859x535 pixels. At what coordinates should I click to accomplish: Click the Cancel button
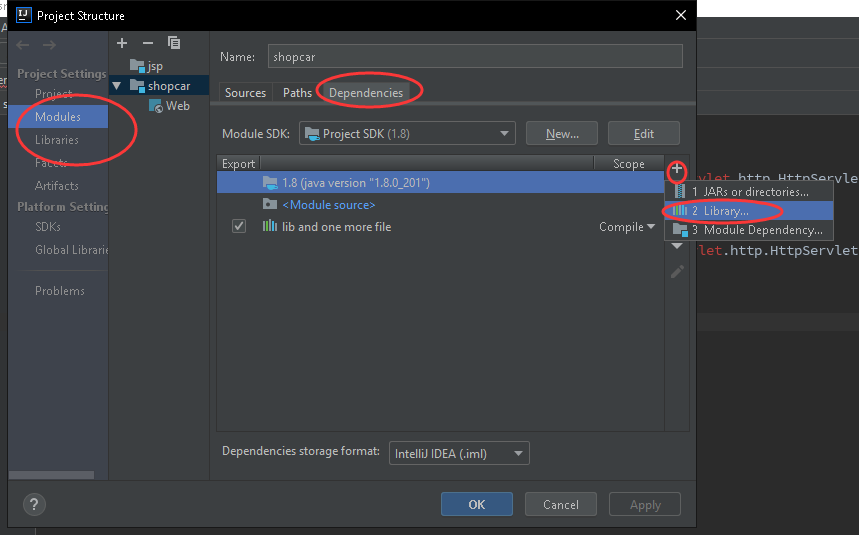[560, 504]
